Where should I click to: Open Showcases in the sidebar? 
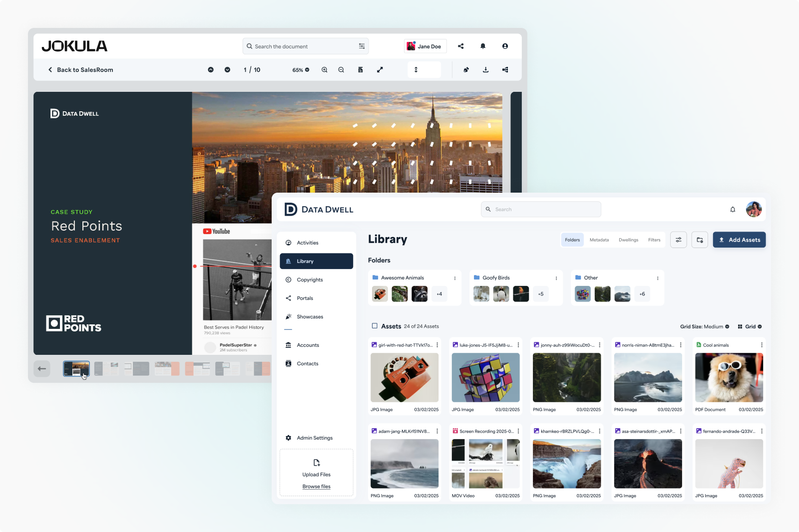click(x=317, y=317)
